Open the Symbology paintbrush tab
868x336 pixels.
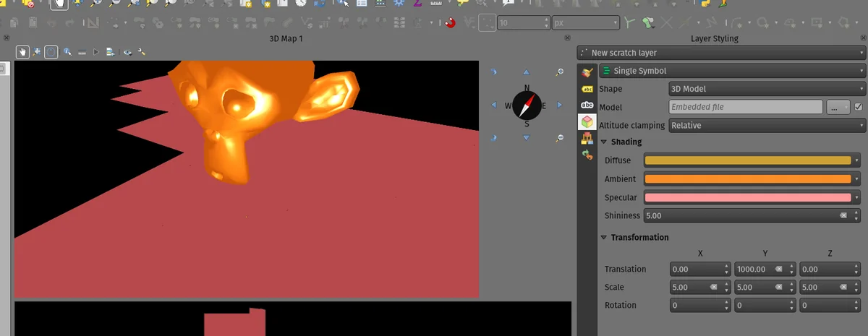coord(587,71)
